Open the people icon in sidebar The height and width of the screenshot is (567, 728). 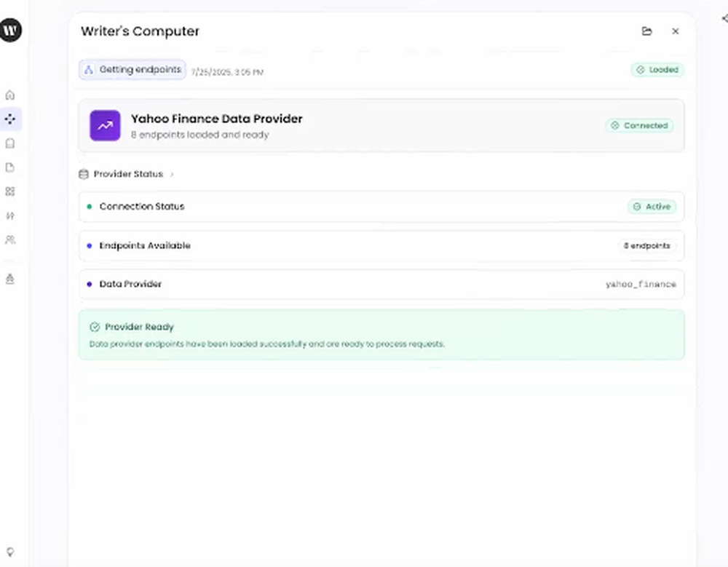pos(9,239)
